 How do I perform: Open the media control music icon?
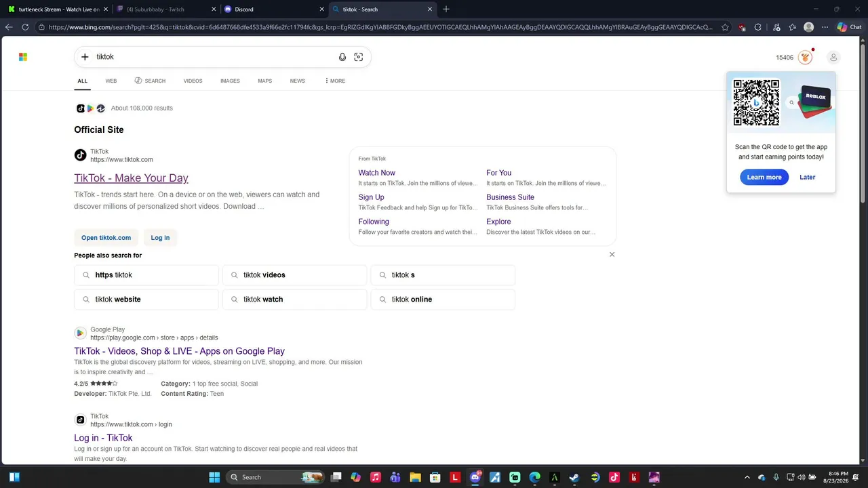776,27
